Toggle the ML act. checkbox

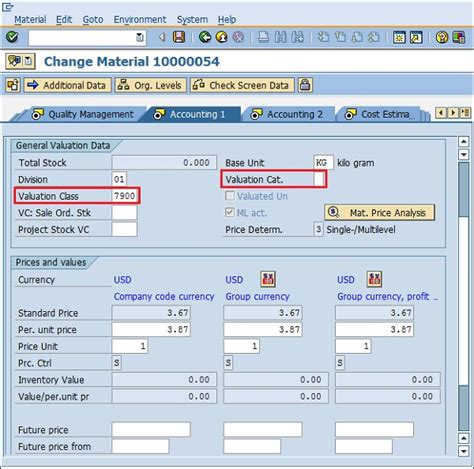[230, 212]
